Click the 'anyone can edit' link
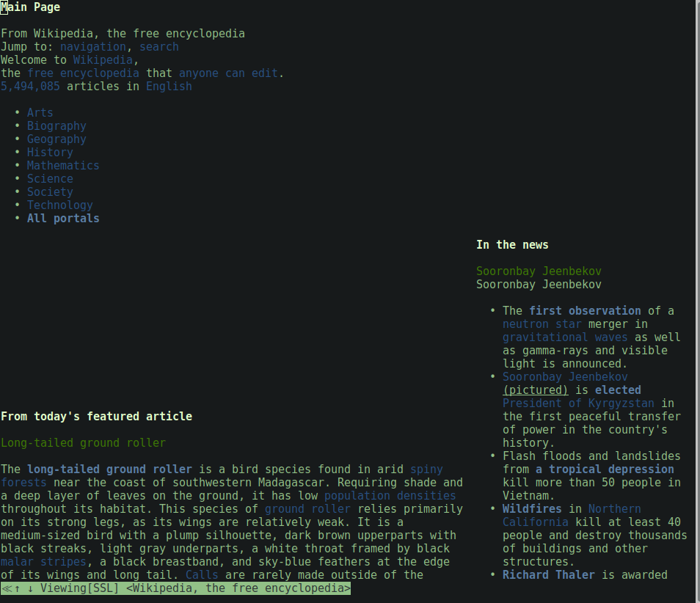Viewport: 700px width, 603px height. click(x=229, y=73)
